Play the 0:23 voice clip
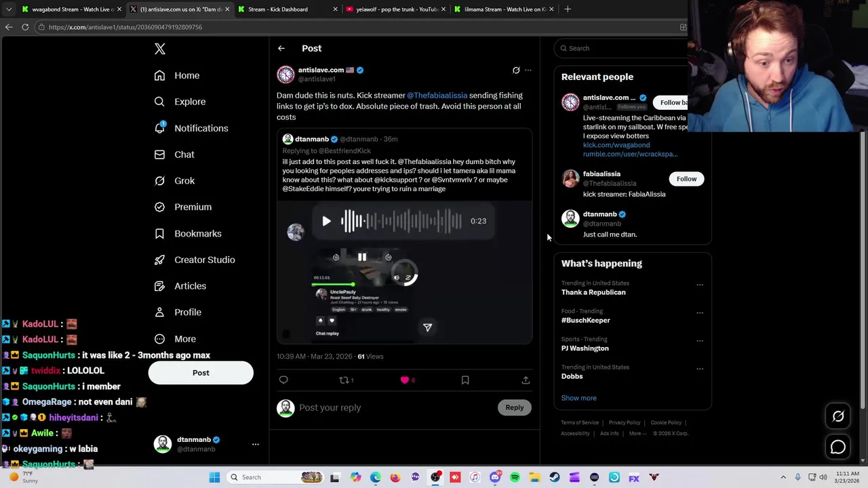The image size is (868, 488). 326,221
